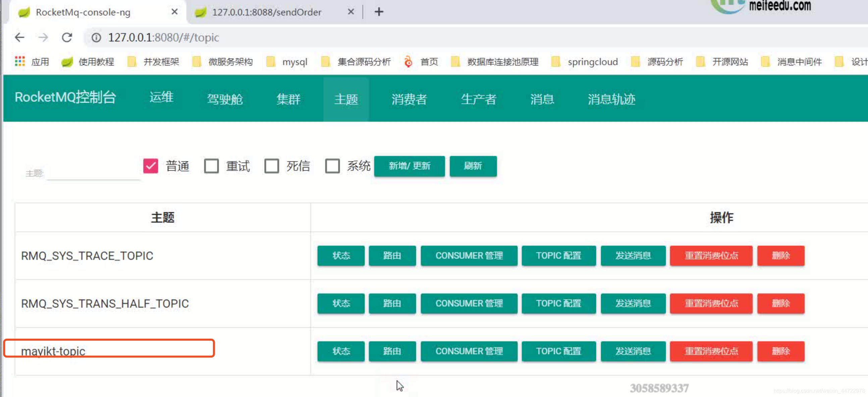Image resolution: width=868 pixels, height=397 pixels.
Task: Click 状态 for RMQ_SYS_TRANS_HALF_TOPIC
Action: 341,303
